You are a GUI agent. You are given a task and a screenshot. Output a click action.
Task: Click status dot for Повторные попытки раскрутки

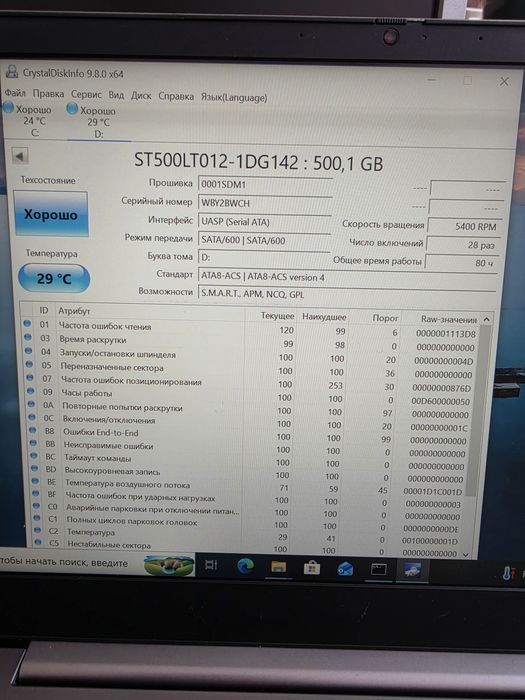(x=31, y=404)
